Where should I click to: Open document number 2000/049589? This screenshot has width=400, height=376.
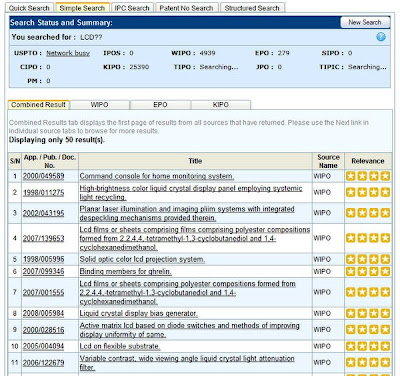(43, 176)
